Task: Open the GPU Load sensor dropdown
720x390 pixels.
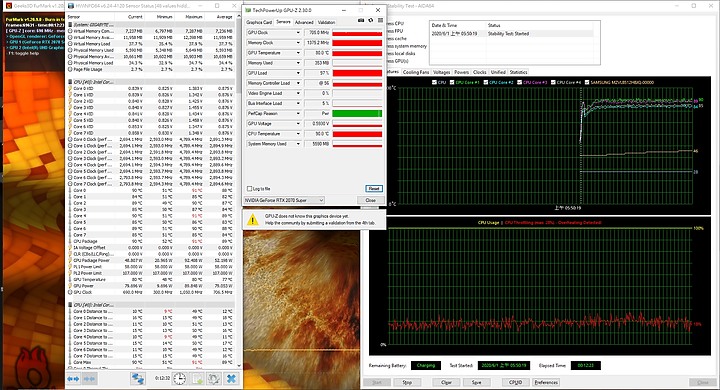Action: tap(298, 73)
